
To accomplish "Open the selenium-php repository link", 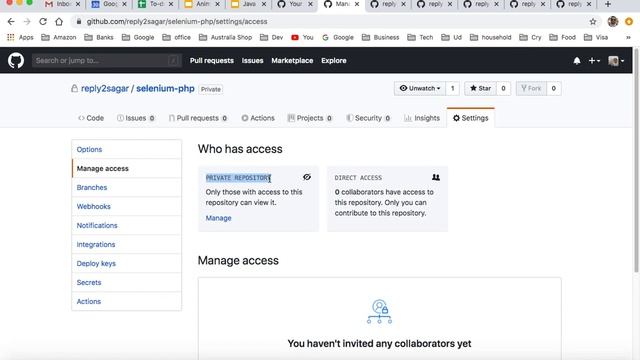I will [165, 89].
